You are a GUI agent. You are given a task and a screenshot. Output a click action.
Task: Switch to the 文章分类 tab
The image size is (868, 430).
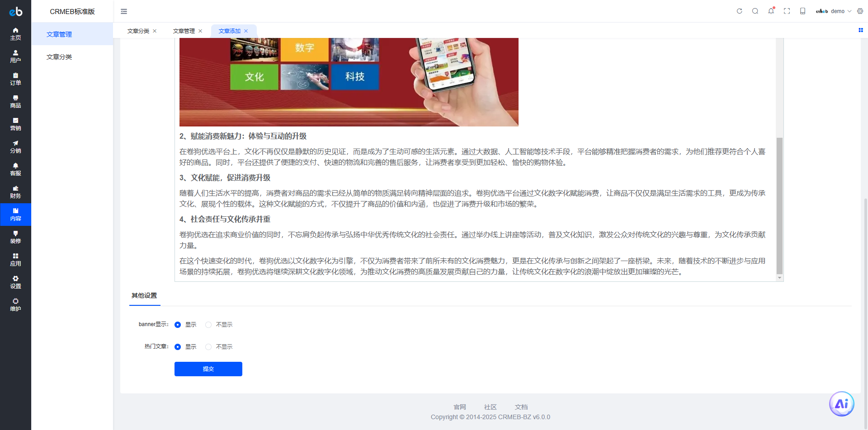coord(138,31)
